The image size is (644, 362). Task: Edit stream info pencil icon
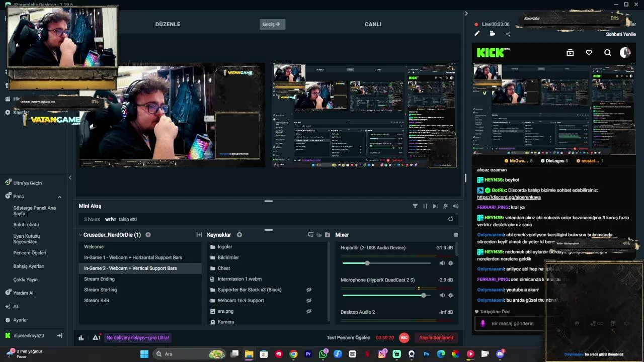477,34
